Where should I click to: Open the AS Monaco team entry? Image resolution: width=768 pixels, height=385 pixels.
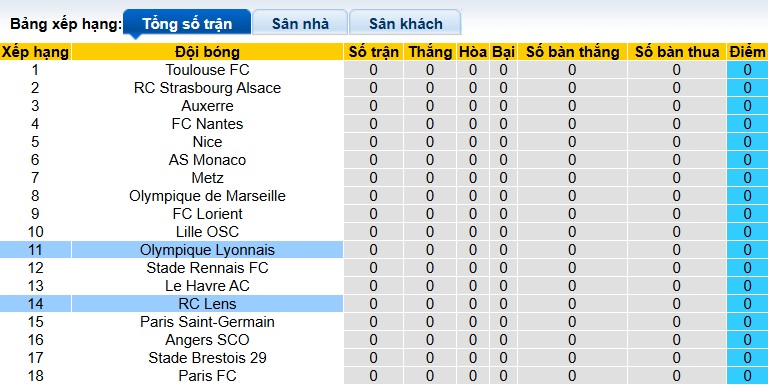(207, 160)
